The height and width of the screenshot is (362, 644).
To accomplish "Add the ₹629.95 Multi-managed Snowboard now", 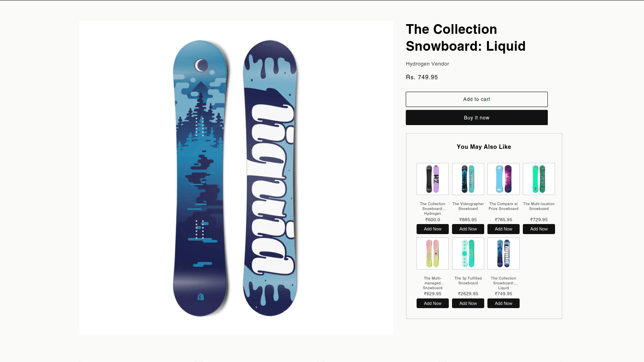I will [x=433, y=303].
